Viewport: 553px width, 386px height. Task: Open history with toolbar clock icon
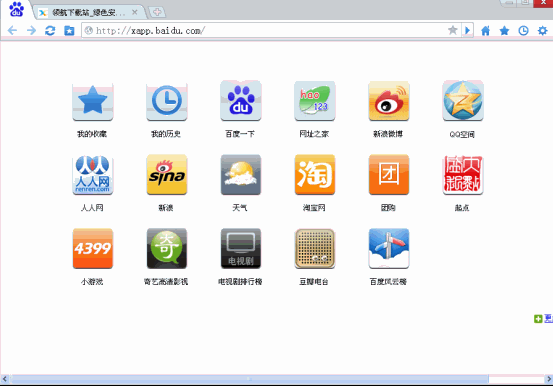pyautogui.click(x=523, y=31)
